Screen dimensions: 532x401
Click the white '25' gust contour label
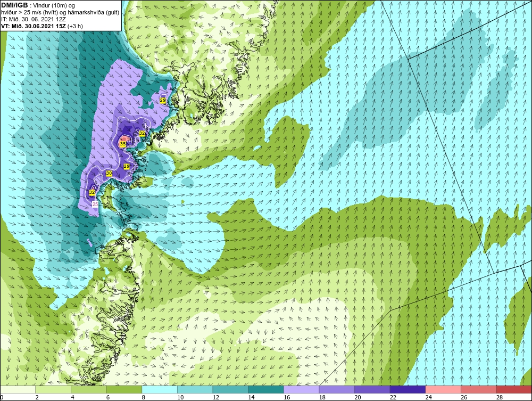95,204
